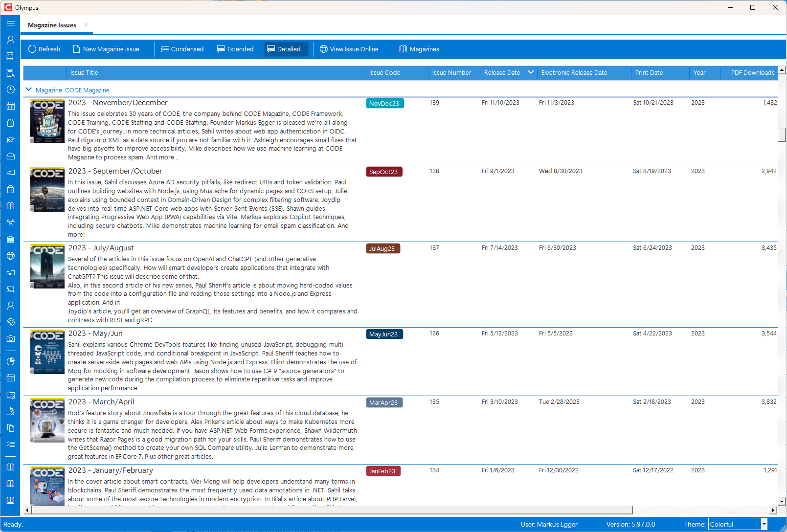Create a New Magazine Issue

tap(106, 49)
